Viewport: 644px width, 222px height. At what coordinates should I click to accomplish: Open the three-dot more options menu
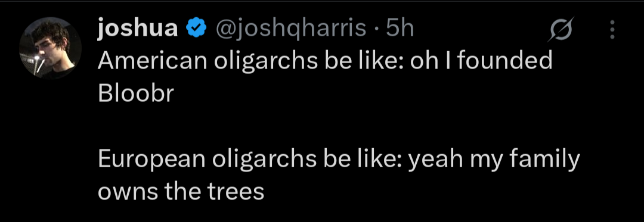(612, 30)
